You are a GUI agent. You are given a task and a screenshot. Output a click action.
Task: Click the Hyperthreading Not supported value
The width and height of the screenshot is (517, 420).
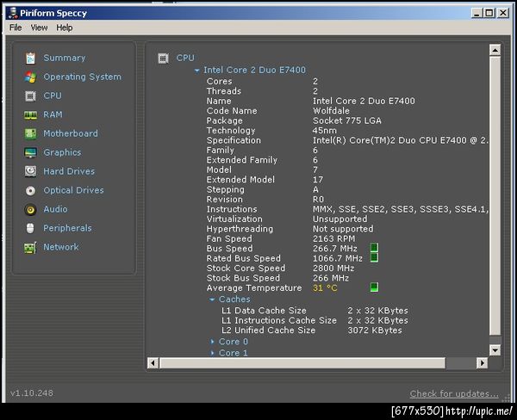[343, 229]
